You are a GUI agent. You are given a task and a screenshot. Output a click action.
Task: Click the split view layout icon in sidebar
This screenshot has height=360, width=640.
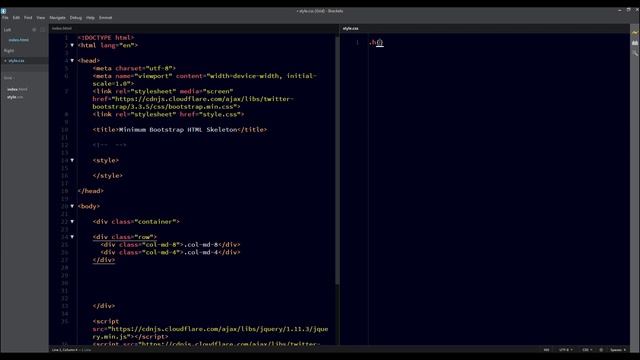tap(42, 30)
